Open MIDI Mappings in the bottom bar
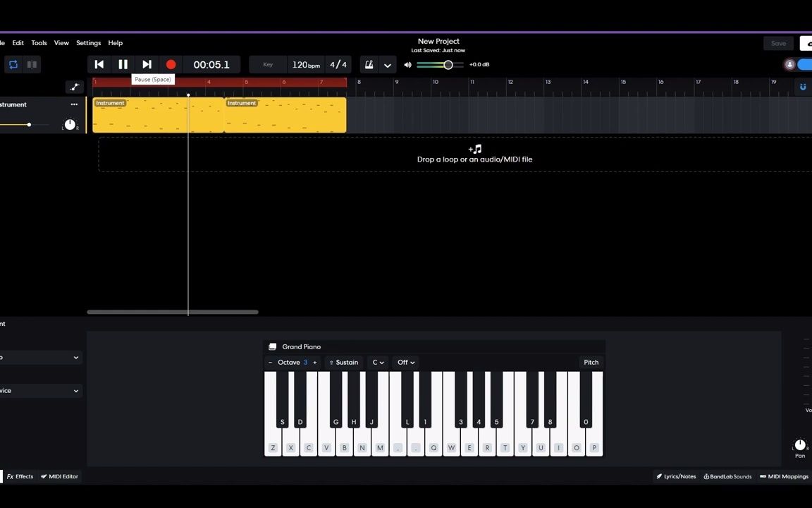This screenshot has width=812, height=508. click(x=784, y=476)
